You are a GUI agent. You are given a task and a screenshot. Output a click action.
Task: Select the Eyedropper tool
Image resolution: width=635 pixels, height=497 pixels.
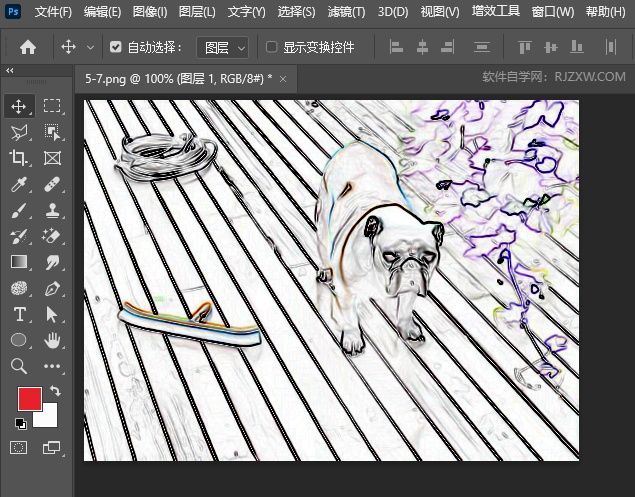19,184
